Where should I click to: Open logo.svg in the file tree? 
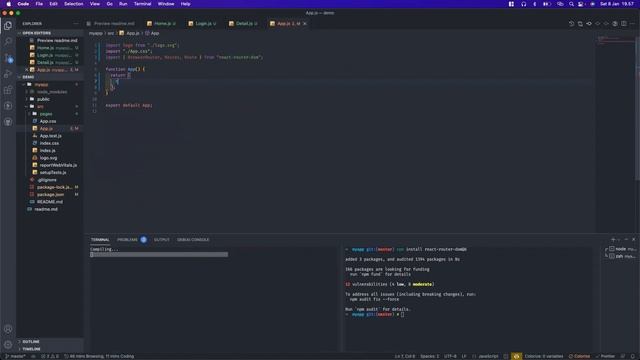[x=49, y=158]
